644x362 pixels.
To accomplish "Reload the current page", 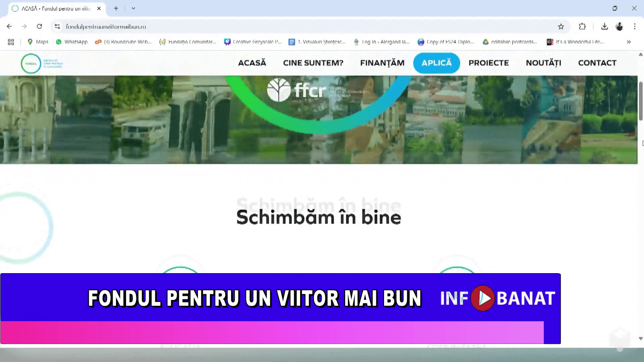I will coord(39,26).
